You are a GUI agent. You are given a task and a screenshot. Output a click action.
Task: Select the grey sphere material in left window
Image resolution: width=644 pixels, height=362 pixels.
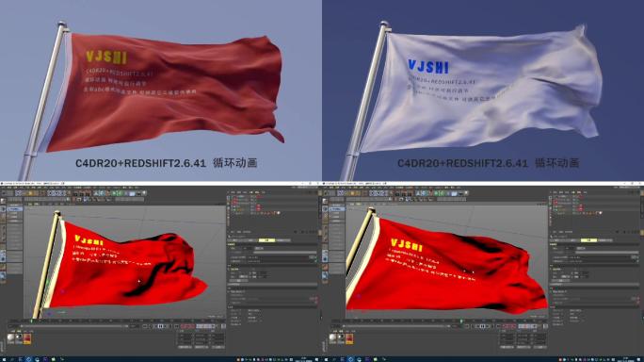pyautogui.click(x=10, y=337)
